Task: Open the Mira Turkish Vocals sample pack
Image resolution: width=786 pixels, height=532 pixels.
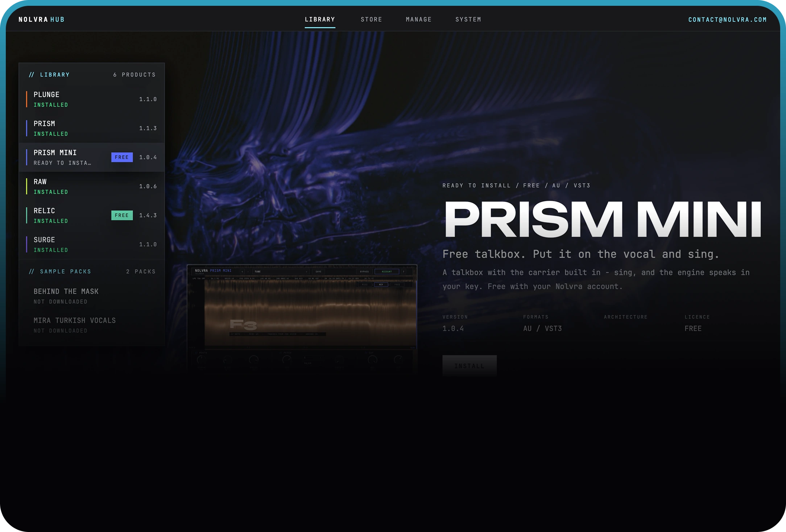Action: click(92, 325)
